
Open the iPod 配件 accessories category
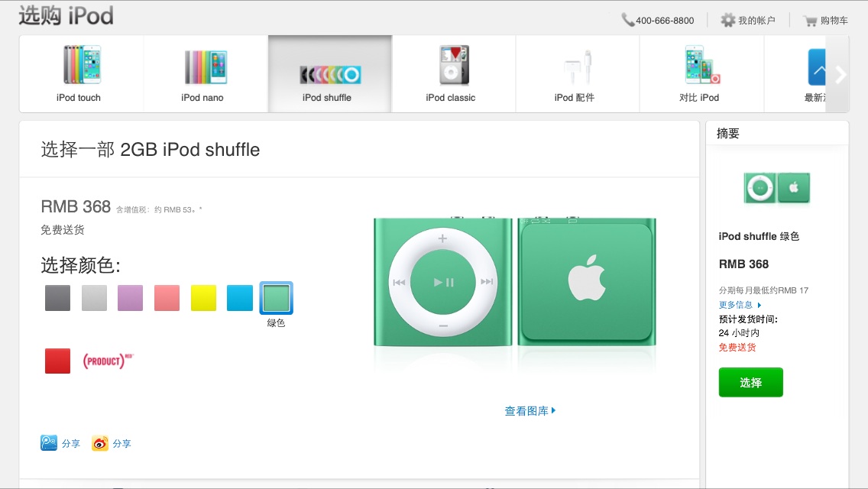click(x=578, y=73)
